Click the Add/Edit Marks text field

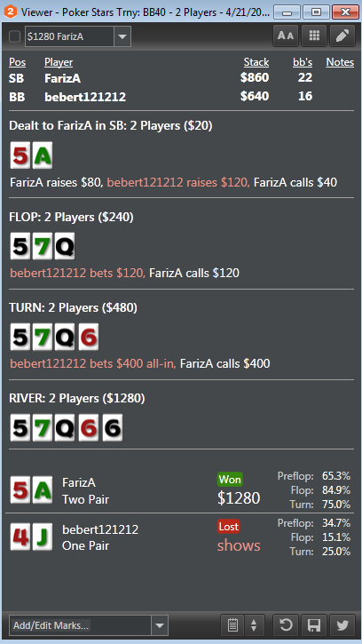(x=80, y=625)
